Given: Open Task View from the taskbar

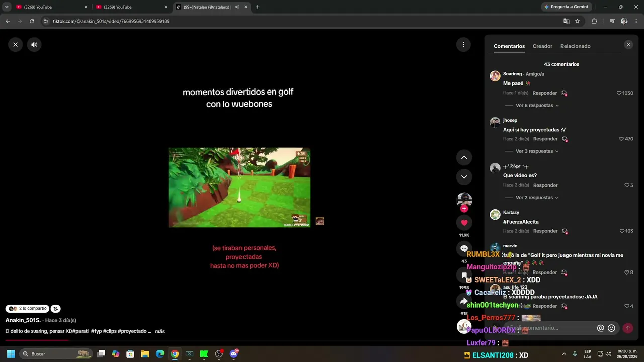Looking at the screenshot, I should click(x=101, y=354).
